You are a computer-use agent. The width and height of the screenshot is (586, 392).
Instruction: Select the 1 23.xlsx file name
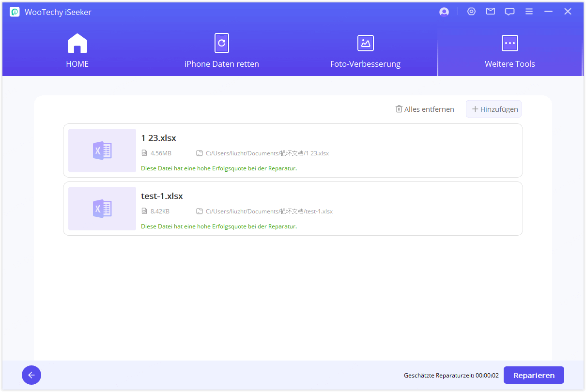pyautogui.click(x=158, y=138)
